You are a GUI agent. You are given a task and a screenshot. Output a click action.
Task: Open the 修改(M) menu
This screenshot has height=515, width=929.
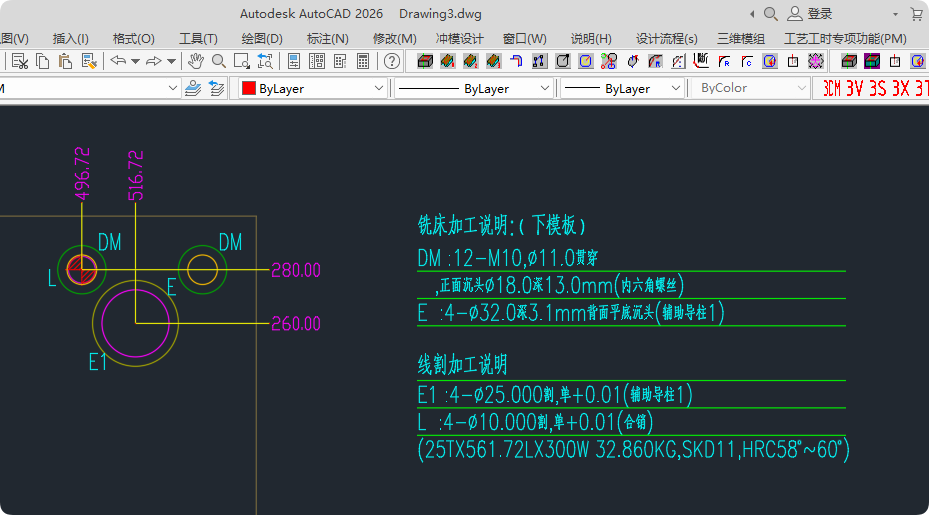[395, 39]
